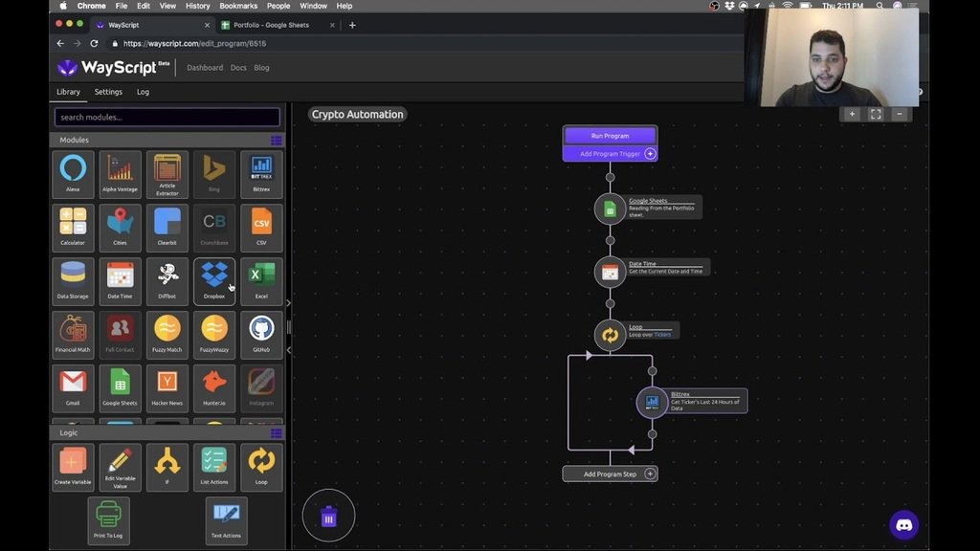
Task: Pick the CSV module
Action: (x=261, y=228)
